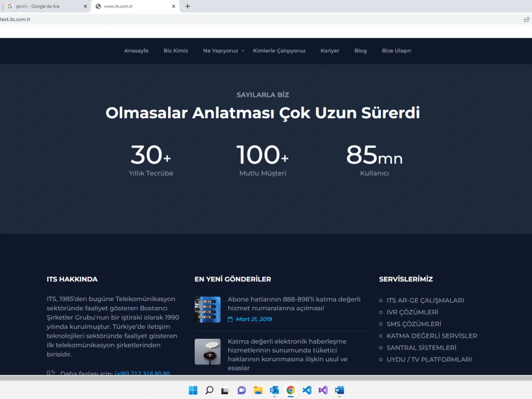This screenshot has height=399, width=532.
Task: Click the 85mn Kullanıcı counter
Action: 375,160
